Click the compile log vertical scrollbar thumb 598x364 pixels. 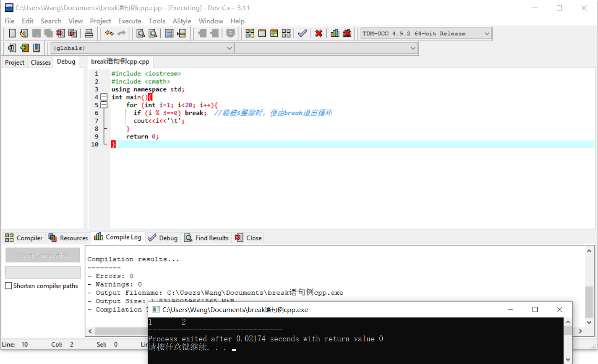point(589,302)
